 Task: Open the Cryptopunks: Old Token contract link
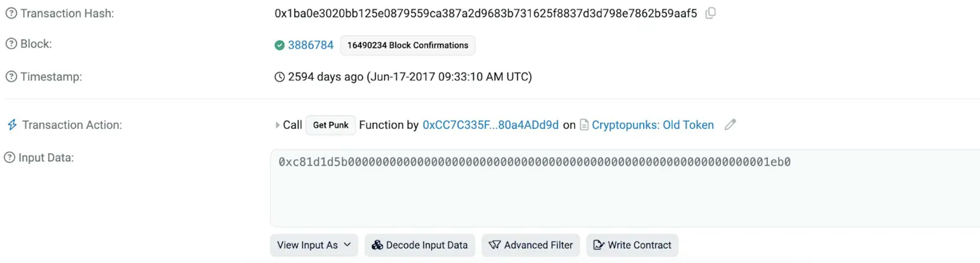point(653,125)
